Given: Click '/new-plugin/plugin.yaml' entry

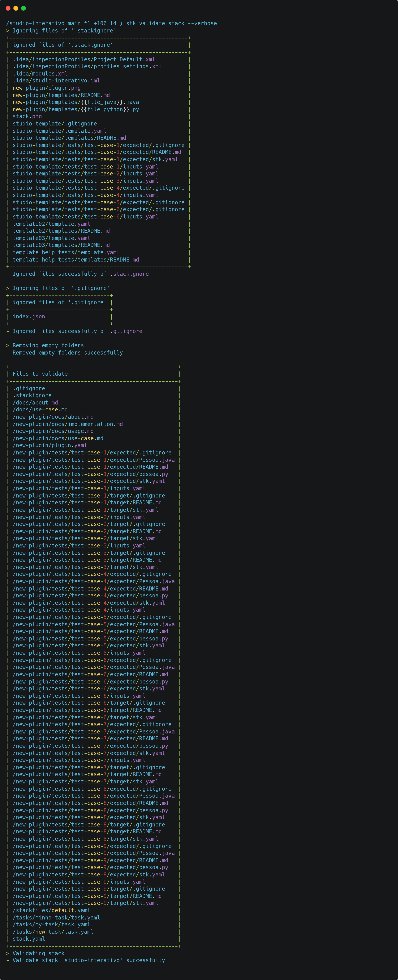Looking at the screenshot, I should [50, 445].
